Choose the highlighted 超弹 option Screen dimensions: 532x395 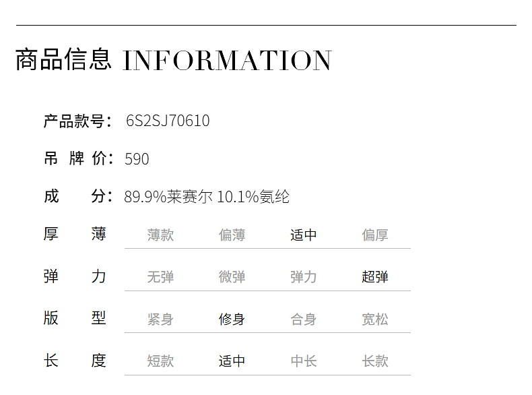point(374,277)
